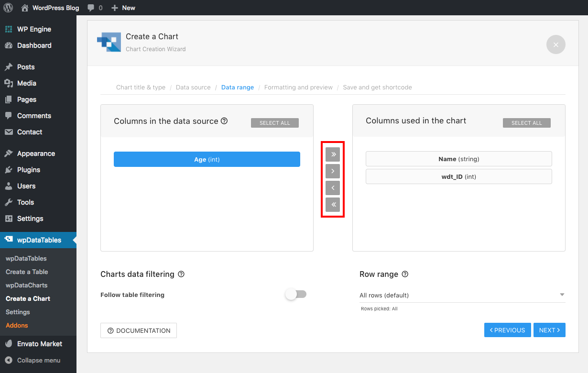Open wpDataTables submenu link
Viewport: 588px width, 373px height.
pos(26,258)
